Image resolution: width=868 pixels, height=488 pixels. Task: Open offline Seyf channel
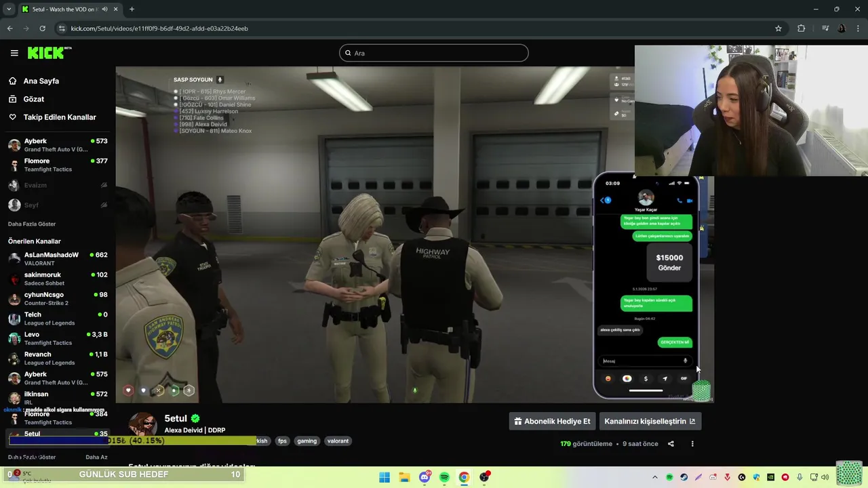point(57,205)
